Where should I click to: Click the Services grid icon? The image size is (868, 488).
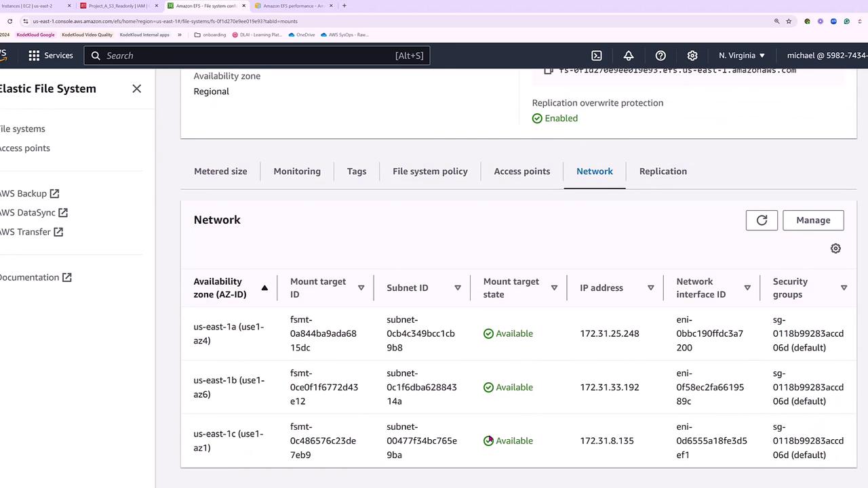click(34, 56)
